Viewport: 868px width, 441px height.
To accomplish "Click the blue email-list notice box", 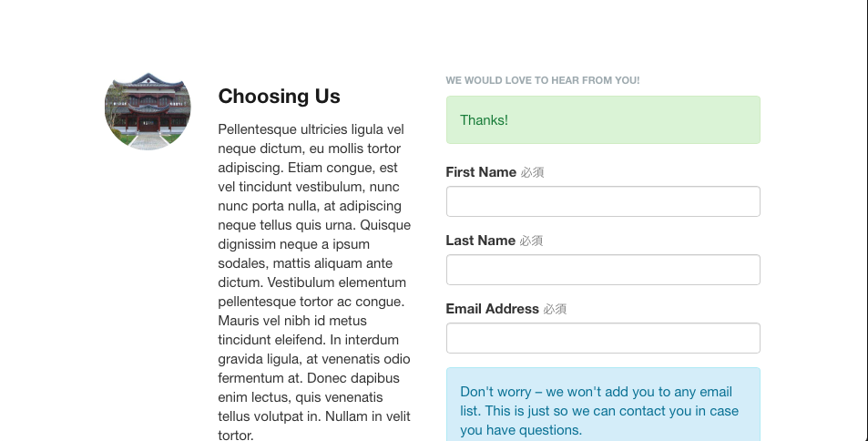I will click(x=603, y=405).
